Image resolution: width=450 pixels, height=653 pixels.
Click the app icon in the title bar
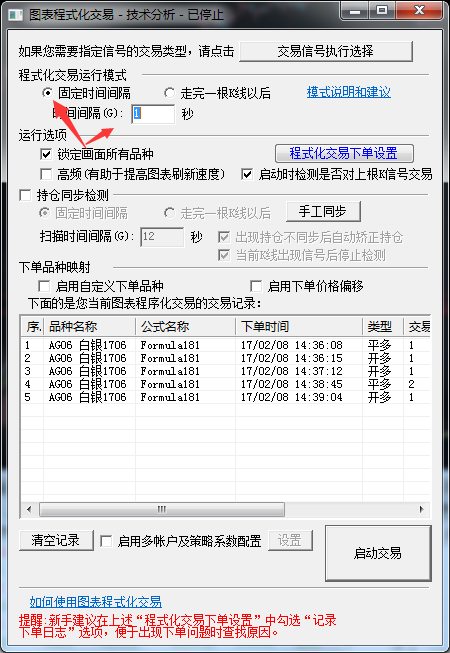(16, 15)
